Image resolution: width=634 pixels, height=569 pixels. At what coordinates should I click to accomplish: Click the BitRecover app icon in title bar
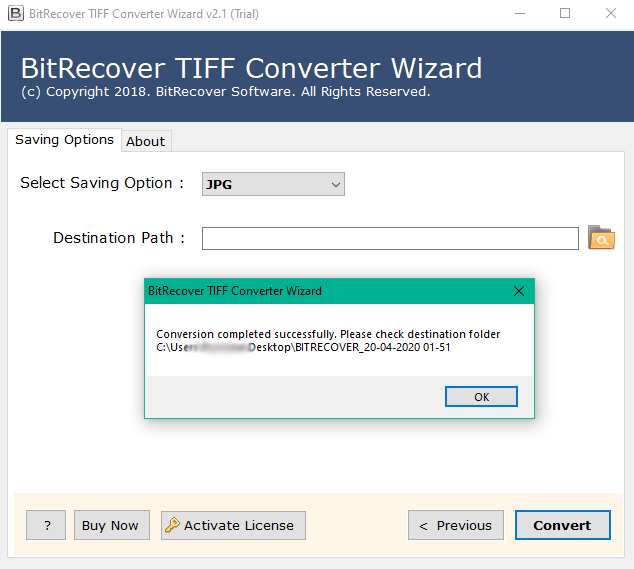point(15,13)
